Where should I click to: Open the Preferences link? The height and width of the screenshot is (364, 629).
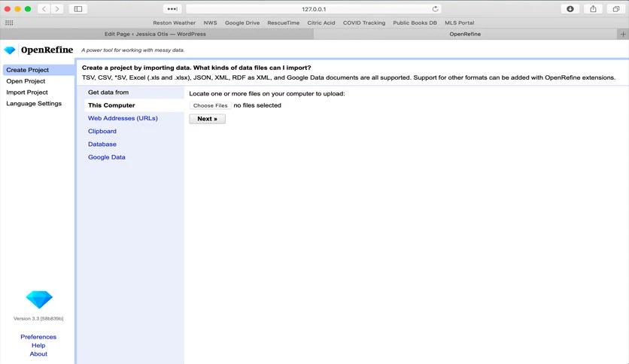point(38,337)
